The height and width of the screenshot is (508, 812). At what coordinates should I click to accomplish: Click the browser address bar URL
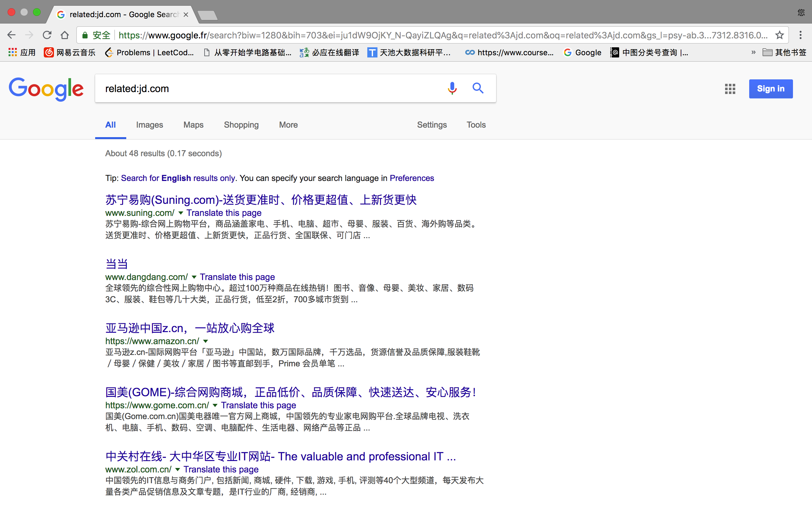[443, 35]
